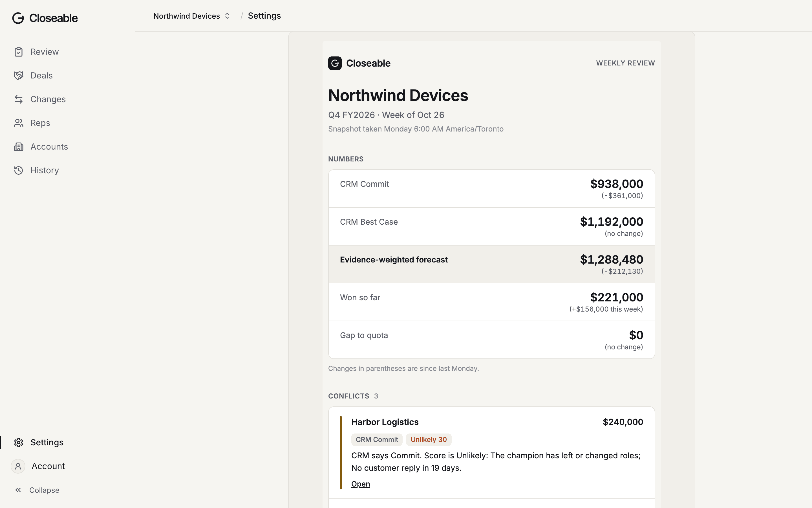The height and width of the screenshot is (508, 812).
Task: Click the Unlikely 30 score badge
Action: pos(429,440)
